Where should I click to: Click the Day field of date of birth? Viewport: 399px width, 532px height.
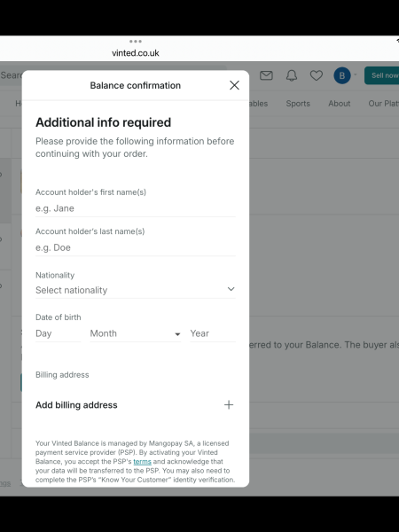coord(58,333)
